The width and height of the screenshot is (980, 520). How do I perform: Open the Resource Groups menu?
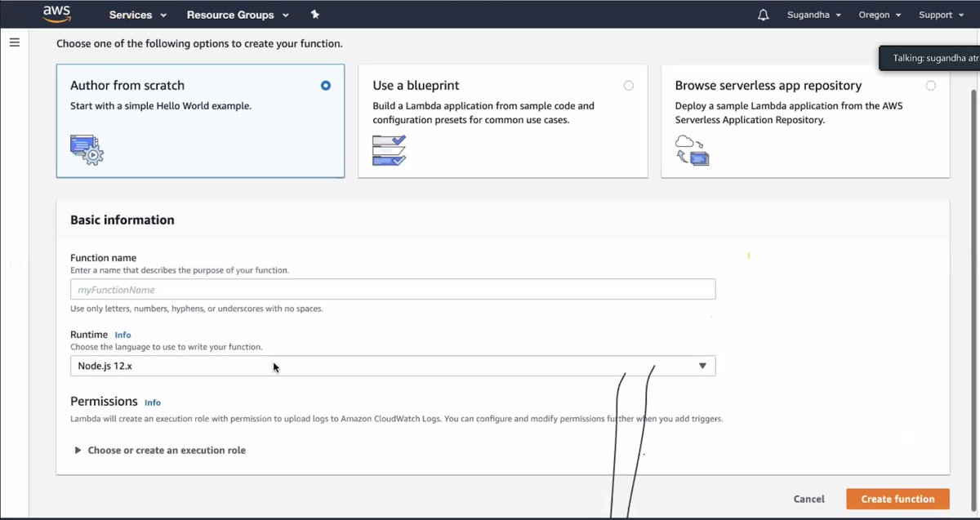click(x=238, y=15)
